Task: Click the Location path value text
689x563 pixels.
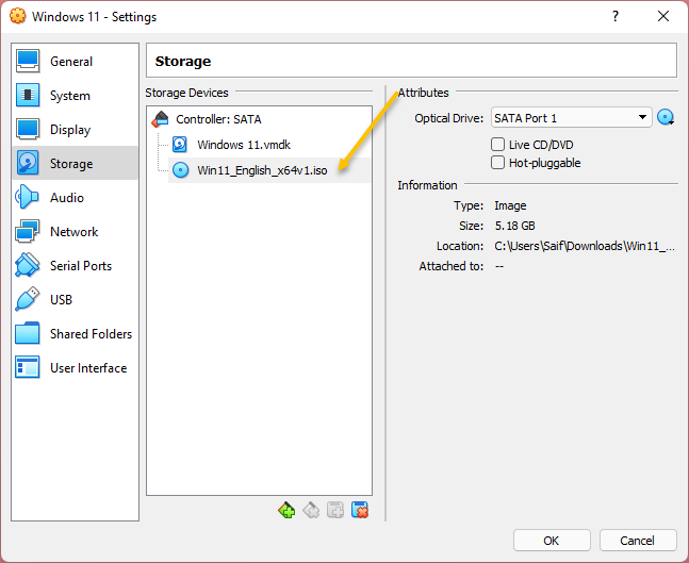Action: 584,246
